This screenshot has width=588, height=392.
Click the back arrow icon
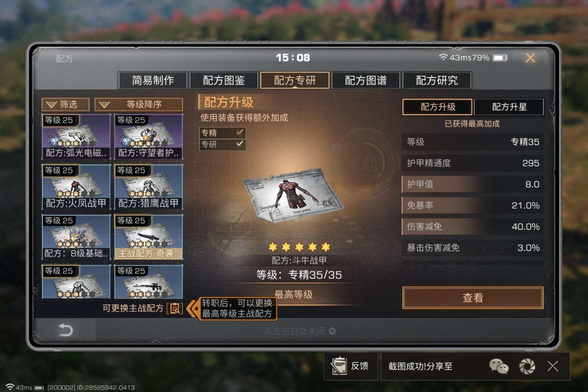65,330
